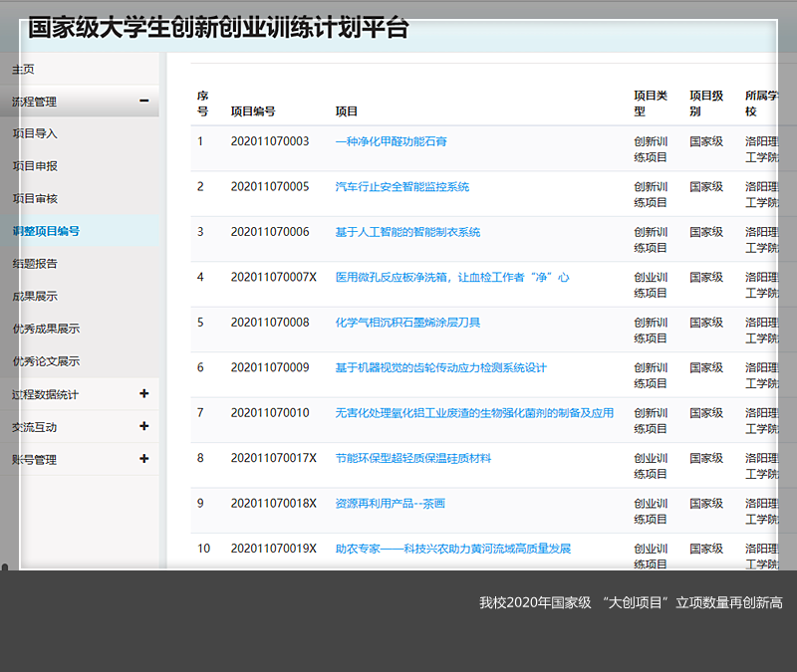Screen dimensions: 797x672
Task: Click 节能环保型超轻质保温硅质材料 link
Action: pos(413,458)
